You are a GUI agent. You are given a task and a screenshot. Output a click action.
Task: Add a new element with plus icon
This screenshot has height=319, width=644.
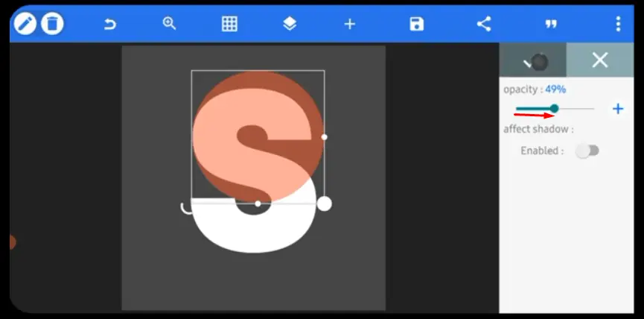[349, 25]
